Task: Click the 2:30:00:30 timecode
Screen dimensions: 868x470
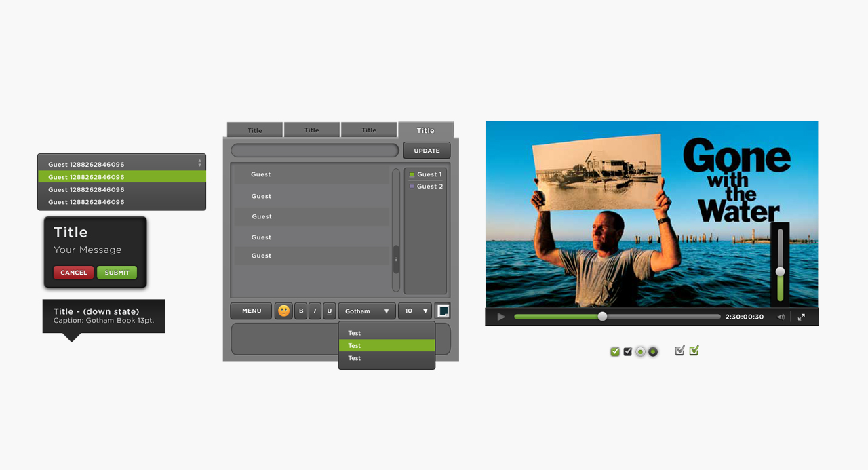Action: (745, 317)
